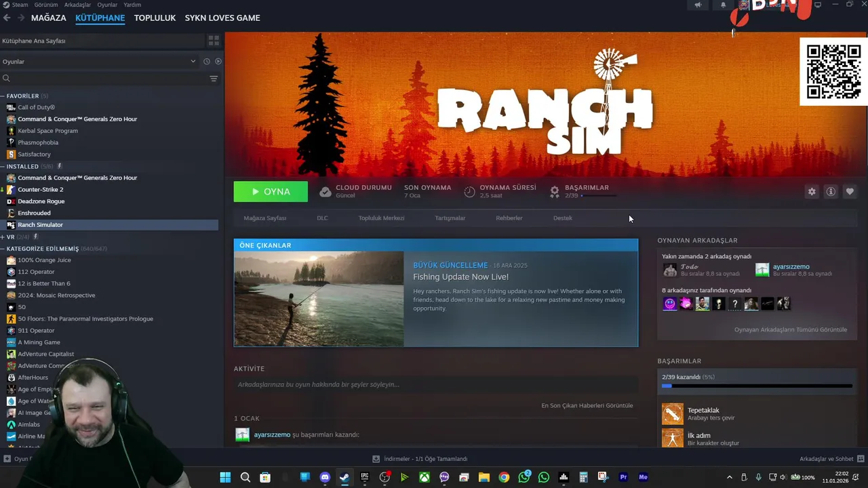Click En Son Çıkan Haberleri Görüntüle
Screen dimensions: 868x488
coord(587,406)
